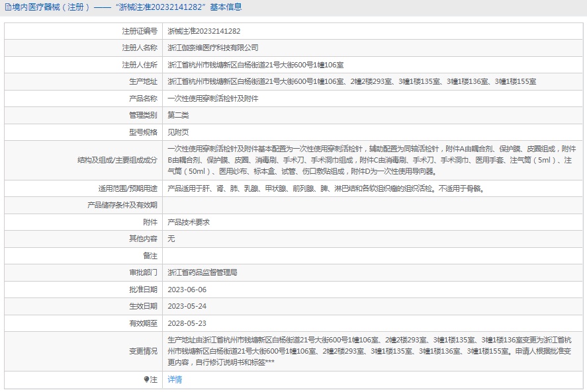587x392 pixels.
Task: Click the change description in the 变更情况 row
Action: point(370,351)
